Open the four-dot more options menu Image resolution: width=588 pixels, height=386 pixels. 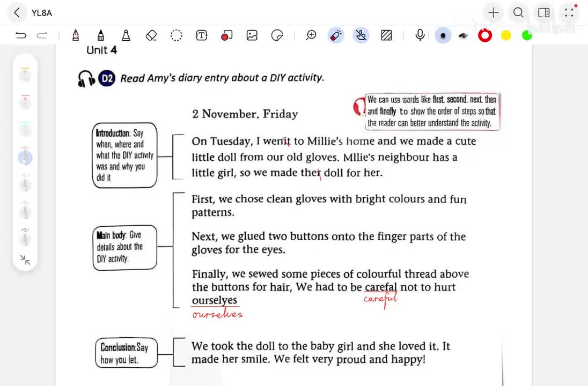569,13
